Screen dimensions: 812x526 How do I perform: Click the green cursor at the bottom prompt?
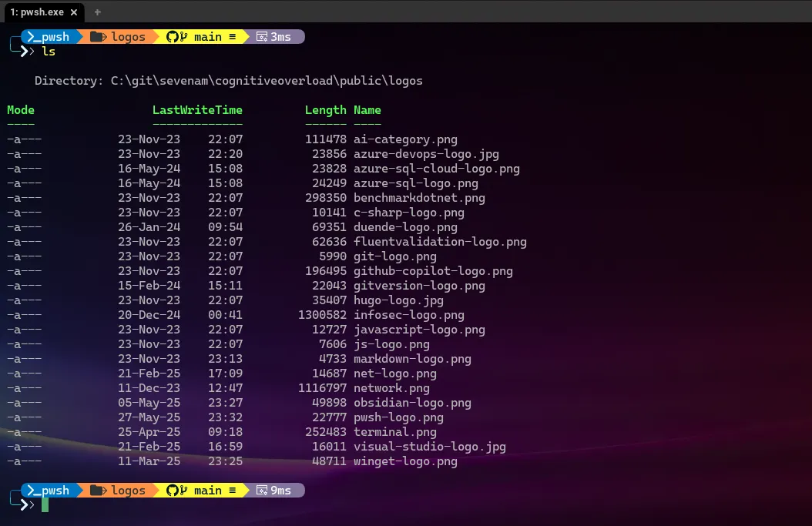click(x=45, y=504)
